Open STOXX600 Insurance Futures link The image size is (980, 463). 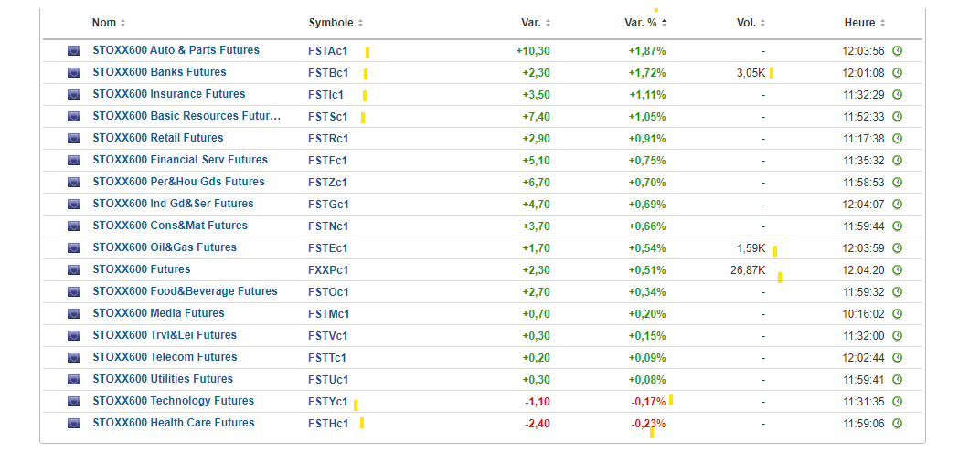pyautogui.click(x=169, y=94)
